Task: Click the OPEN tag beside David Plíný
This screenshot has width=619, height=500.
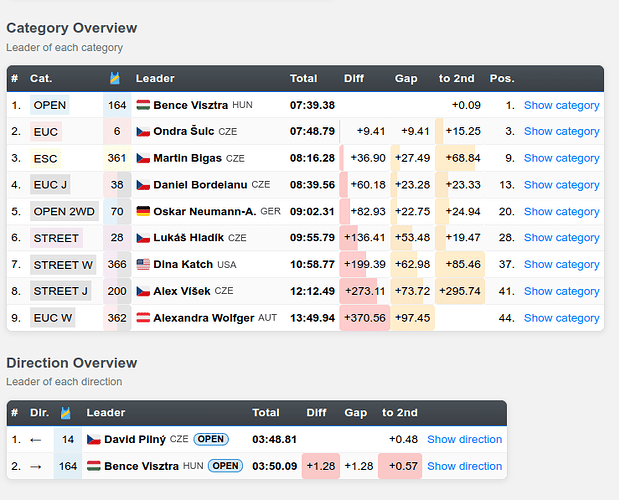Action: point(211,439)
